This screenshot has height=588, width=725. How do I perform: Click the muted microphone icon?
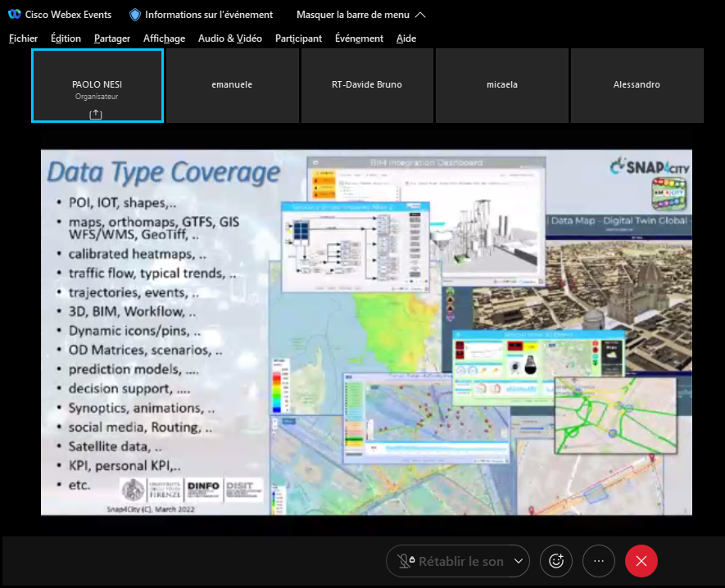click(x=406, y=561)
